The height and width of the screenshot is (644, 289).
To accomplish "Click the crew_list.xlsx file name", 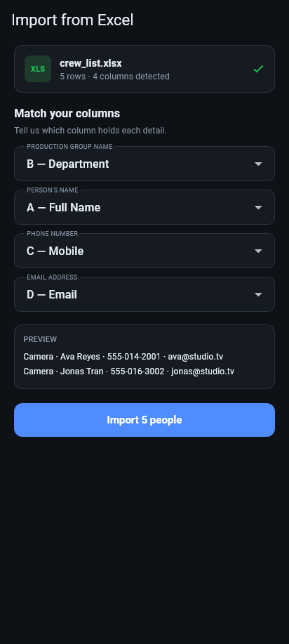I will click(x=90, y=63).
